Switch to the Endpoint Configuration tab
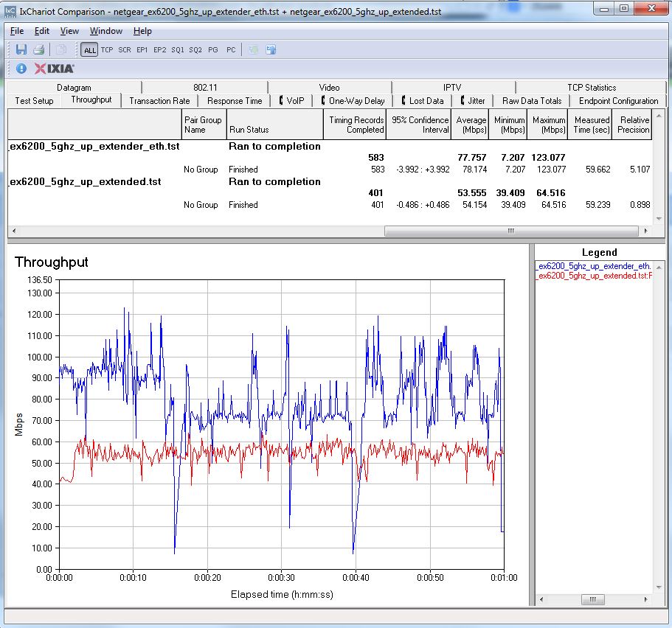This screenshot has height=628, width=672. tap(618, 101)
